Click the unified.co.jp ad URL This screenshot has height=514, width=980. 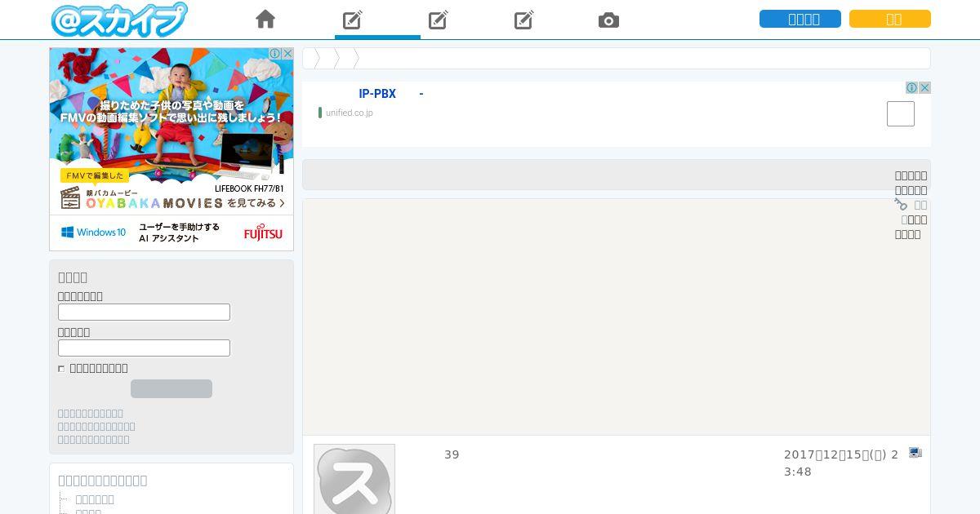point(349,113)
